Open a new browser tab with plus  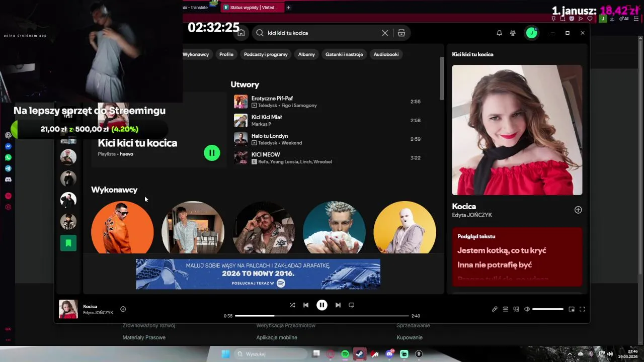pyautogui.click(x=288, y=8)
